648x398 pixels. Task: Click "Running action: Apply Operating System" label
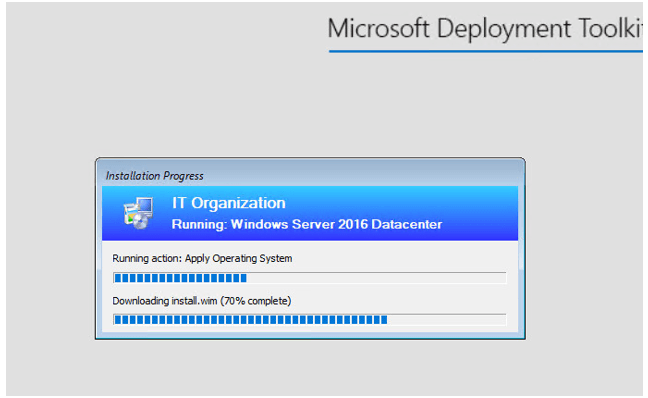tap(202, 258)
